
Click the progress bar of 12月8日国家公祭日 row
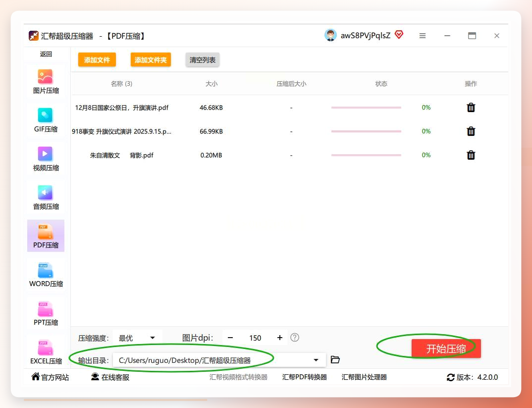pos(366,108)
